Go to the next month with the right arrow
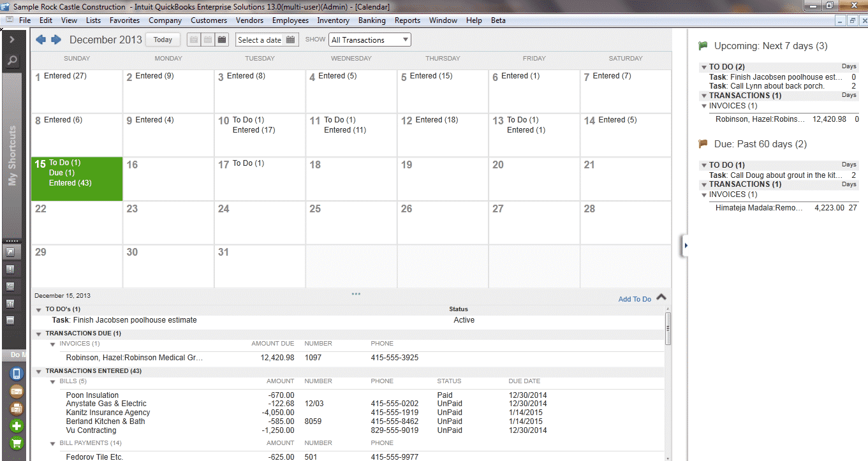Image resolution: width=868 pixels, height=461 pixels. pos(56,40)
